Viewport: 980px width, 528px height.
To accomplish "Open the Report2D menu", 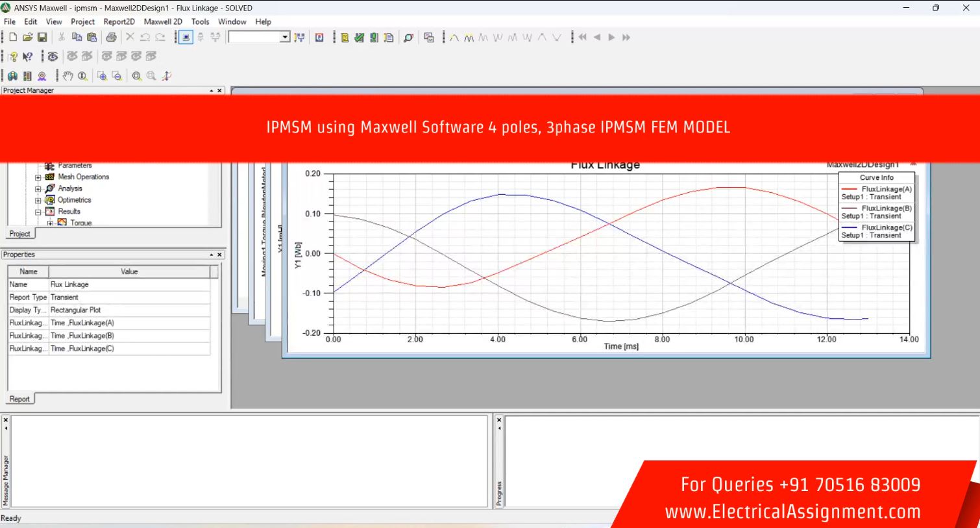I will click(119, 21).
